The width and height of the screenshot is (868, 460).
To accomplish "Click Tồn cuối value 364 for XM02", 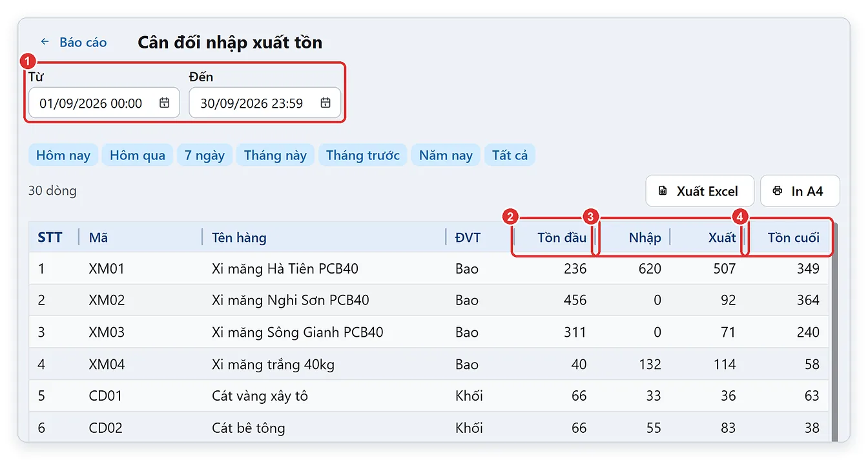I will 808,300.
